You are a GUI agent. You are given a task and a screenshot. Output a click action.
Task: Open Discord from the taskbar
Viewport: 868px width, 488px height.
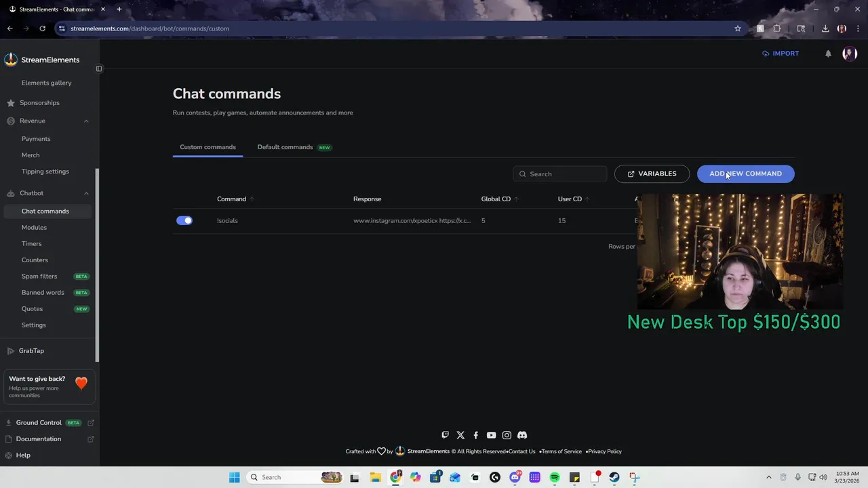point(515,477)
